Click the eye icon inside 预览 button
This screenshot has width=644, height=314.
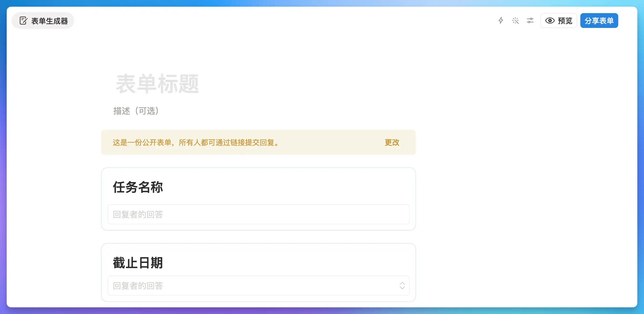tap(550, 21)
